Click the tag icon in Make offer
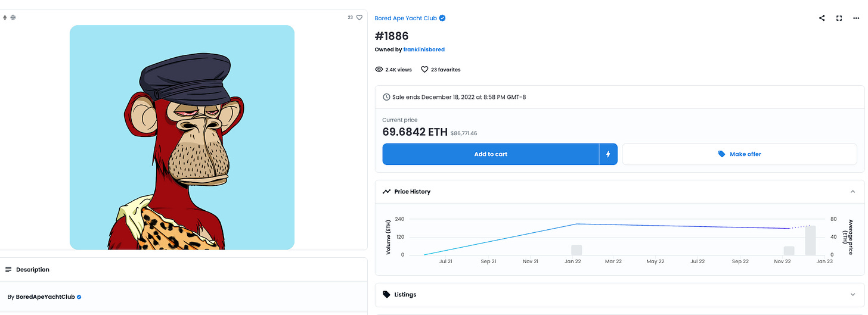This screenshot has height=315, width=868. [722, 154]
